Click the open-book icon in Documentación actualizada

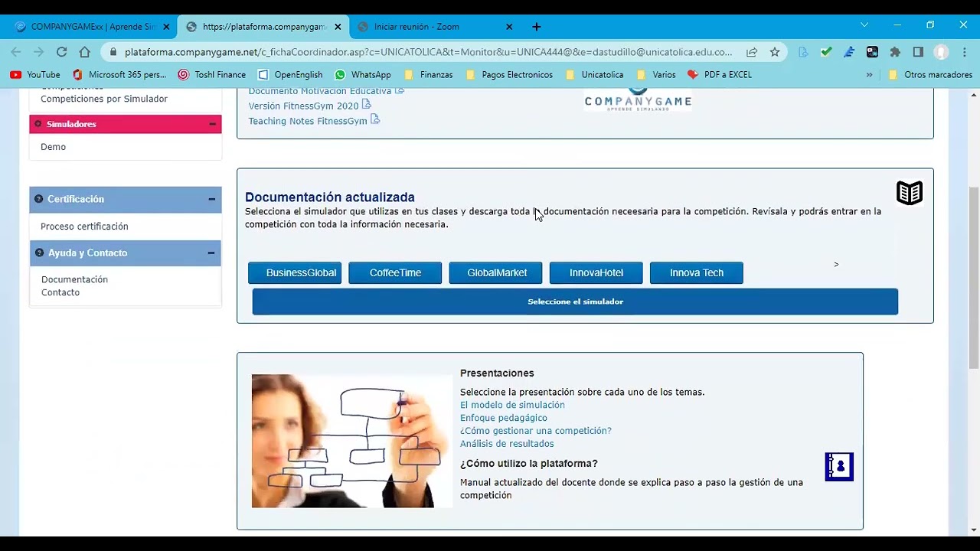click(910, 193)
